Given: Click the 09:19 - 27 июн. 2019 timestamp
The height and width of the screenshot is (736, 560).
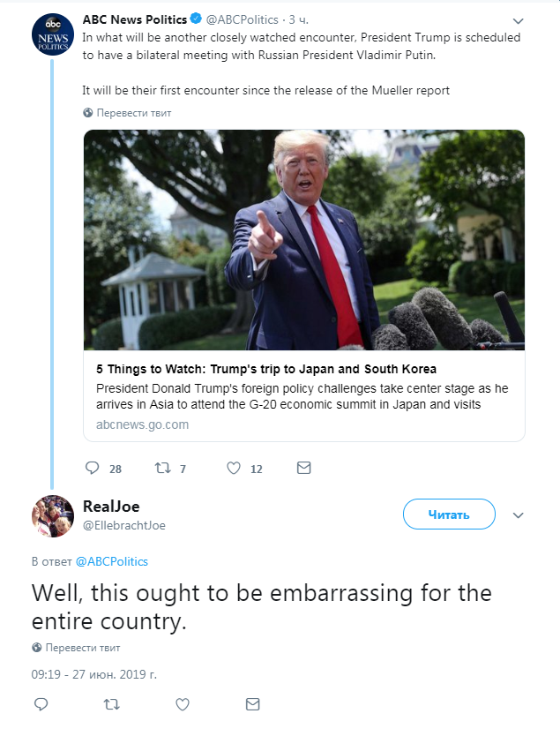Looking at the screenshot, I should [x=93, y=674].
